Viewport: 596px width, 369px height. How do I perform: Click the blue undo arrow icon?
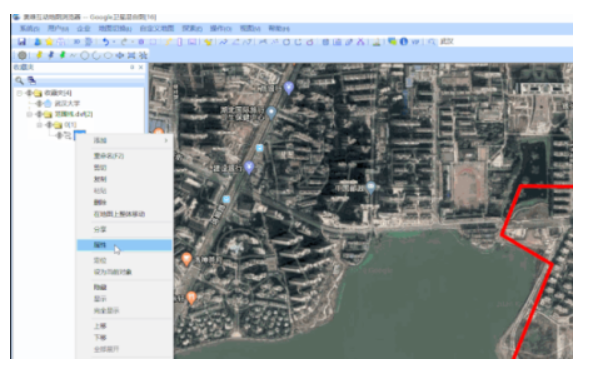tap(106, 42)
